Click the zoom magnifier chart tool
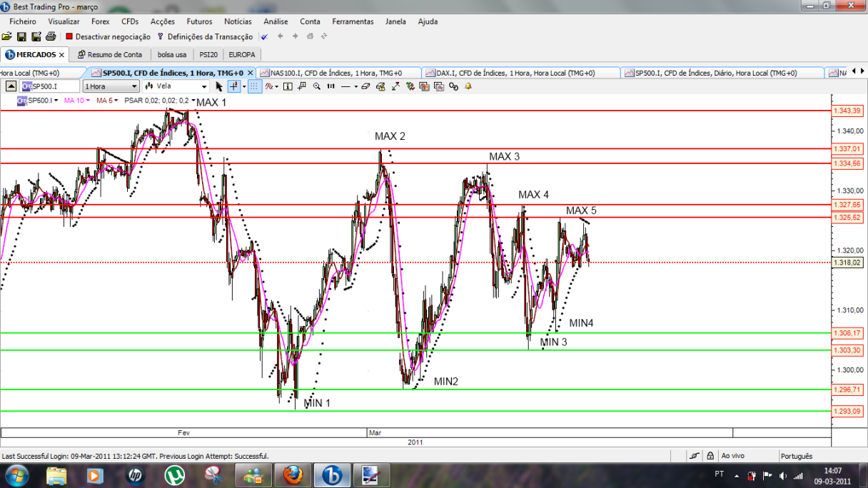868x488 pixels. tap(316, 86)
